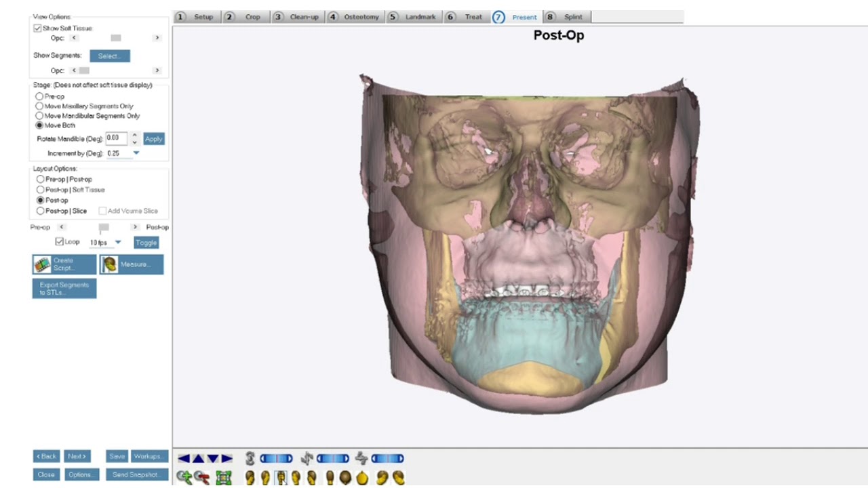This screenshot has height=488, width=868.
Task: Select Move Mandibular Segments Only
Action: click(39, 116)
